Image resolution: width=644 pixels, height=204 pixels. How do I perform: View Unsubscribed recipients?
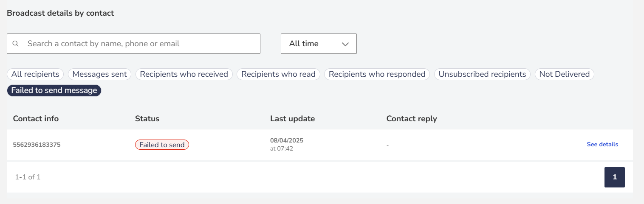[482, 74]
